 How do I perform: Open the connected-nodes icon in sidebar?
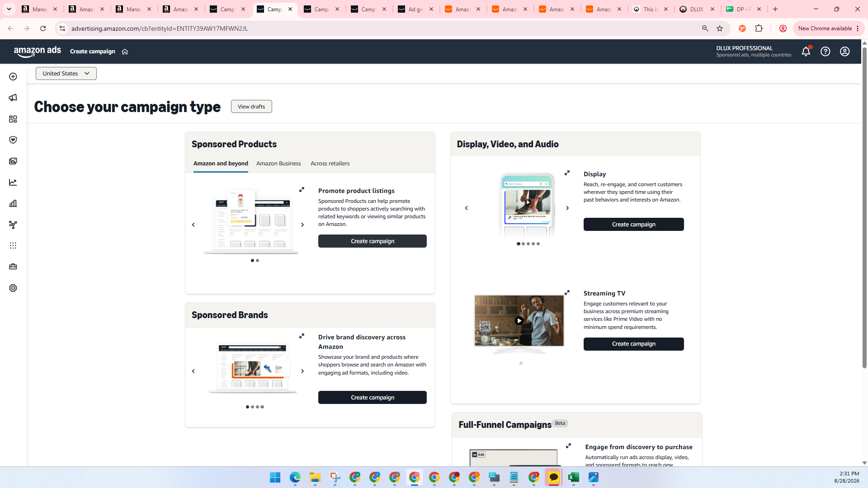pos(13,225)
